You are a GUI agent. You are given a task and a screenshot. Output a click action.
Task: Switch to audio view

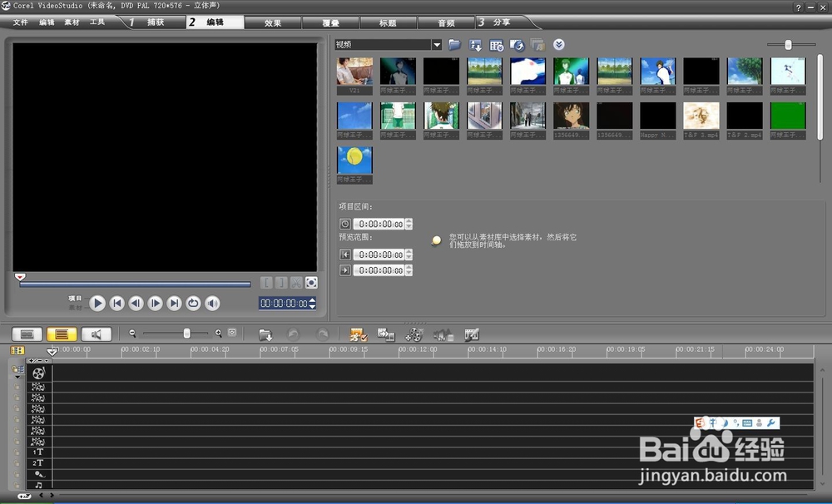click(96, 334)
